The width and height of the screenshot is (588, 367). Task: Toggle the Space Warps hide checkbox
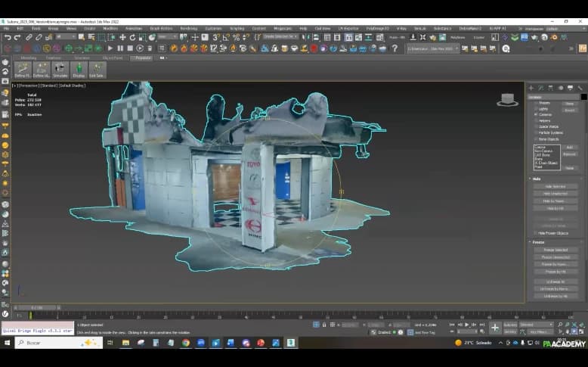537,126
